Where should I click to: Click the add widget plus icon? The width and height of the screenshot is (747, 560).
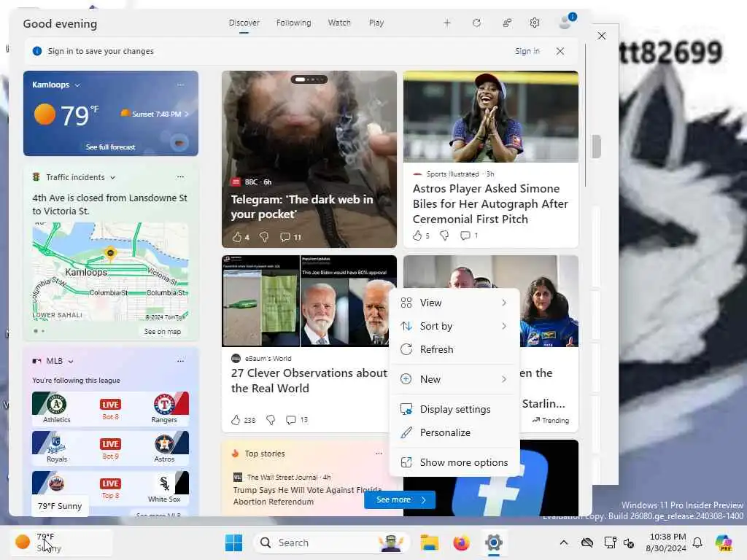[447, 23]
